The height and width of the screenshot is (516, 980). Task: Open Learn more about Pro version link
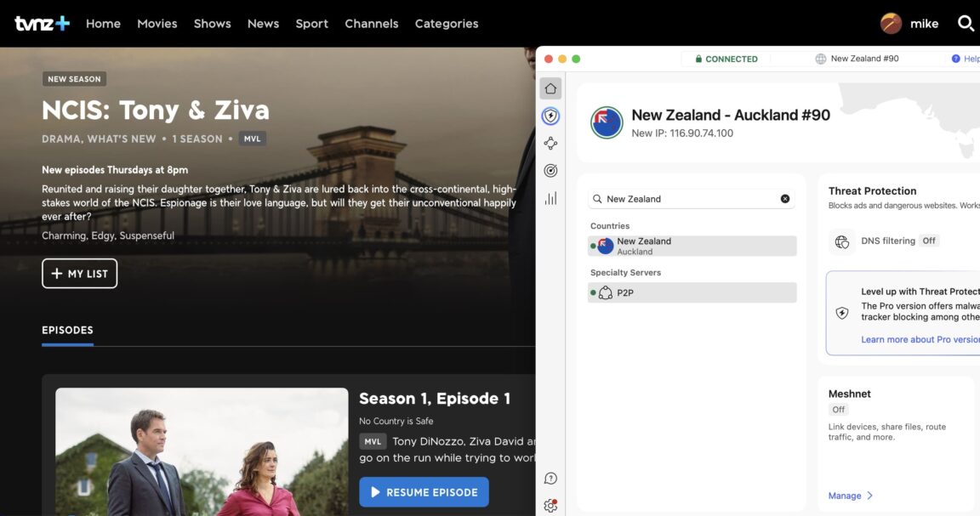click(920, 339)
